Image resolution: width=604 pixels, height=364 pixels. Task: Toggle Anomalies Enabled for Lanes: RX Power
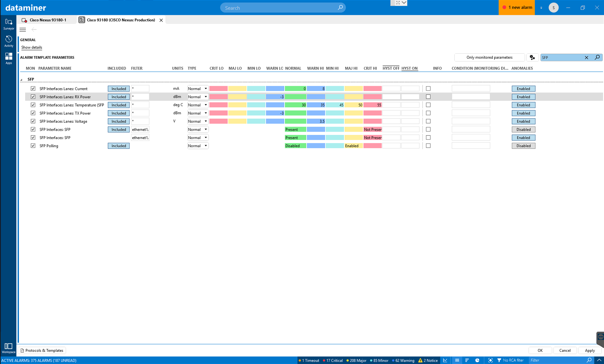pyautogui.click(x=523, y=97)
